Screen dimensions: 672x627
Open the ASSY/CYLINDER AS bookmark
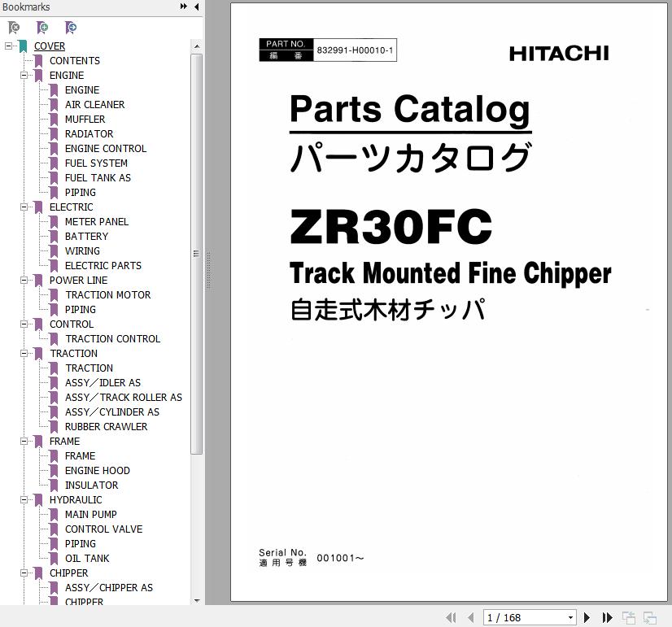(x=111, y=412)
